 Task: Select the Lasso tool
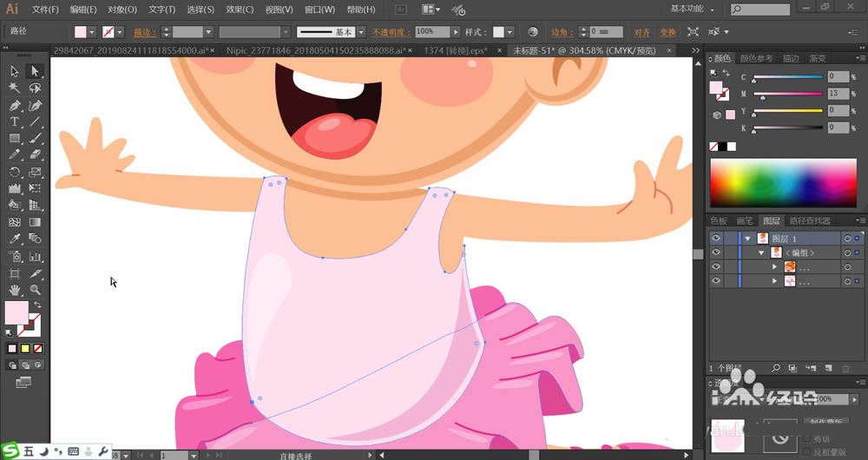coord(35,88)
